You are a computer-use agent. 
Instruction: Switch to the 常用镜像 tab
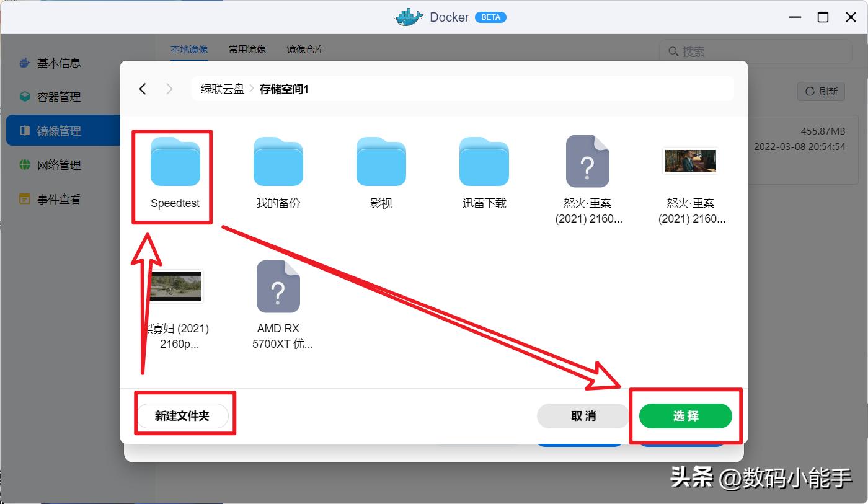247,49
